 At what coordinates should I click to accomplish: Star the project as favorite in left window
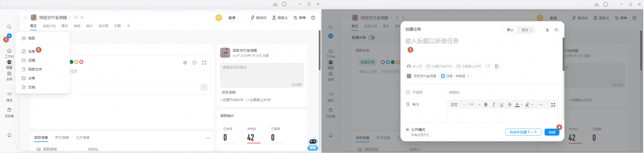point(82,17)
